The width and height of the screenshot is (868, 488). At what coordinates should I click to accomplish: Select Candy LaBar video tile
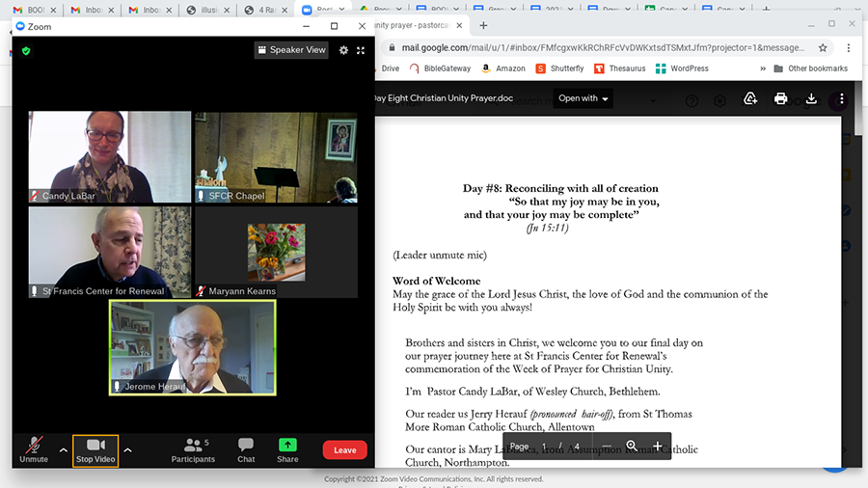110,156
